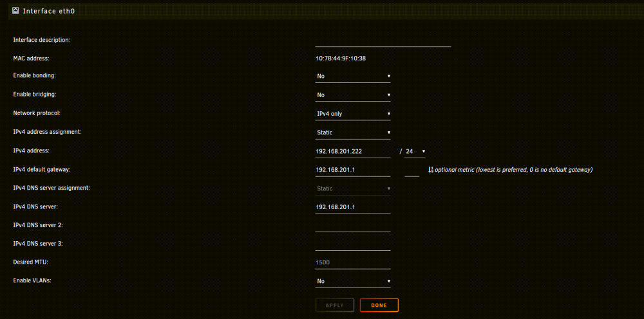Select the MAC address value 10:7B:44:9F:10:38
The image size is (644, 319).
point(341,59)
